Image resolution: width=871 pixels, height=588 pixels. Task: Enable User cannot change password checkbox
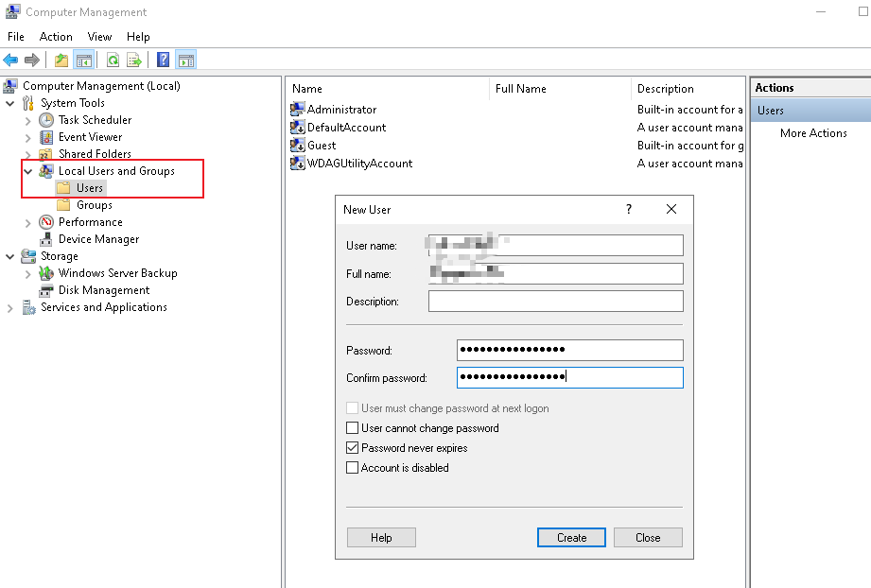point(353,428)
